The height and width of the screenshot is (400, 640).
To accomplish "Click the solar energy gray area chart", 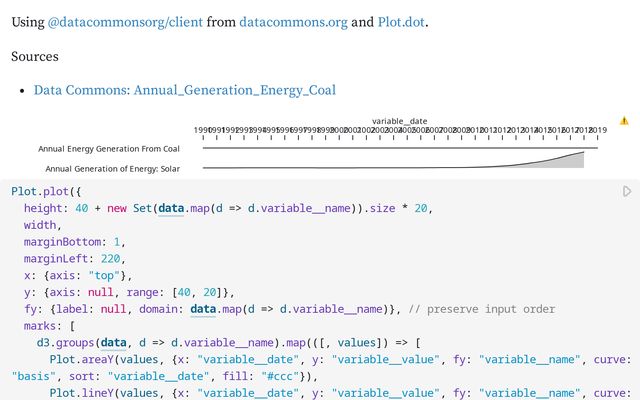I will (x=570, y=162).
